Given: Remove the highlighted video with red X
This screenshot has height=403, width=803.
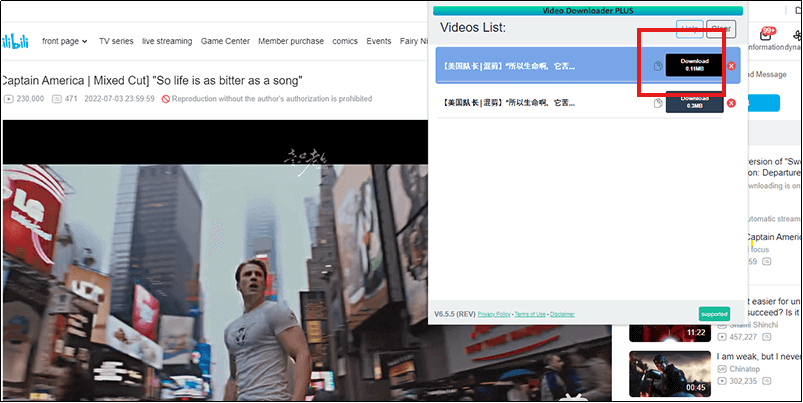Looking at the screenshot, I should pyautogui.click(x=731, y=66).
